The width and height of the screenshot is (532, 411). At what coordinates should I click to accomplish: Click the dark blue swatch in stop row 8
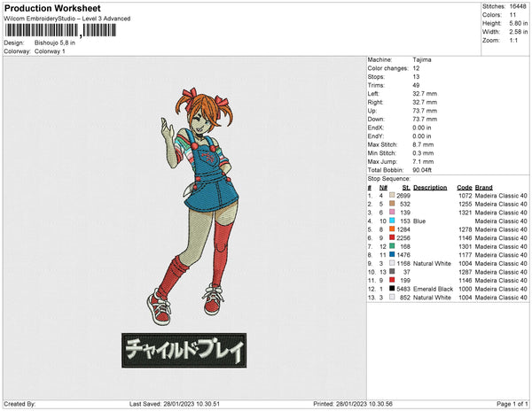(392, 254)
